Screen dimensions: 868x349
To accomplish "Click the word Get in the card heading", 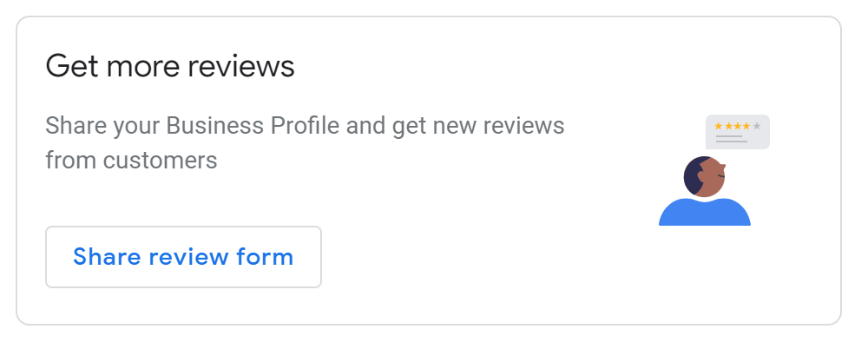I will pyautogui.click(x=73, y=67).
